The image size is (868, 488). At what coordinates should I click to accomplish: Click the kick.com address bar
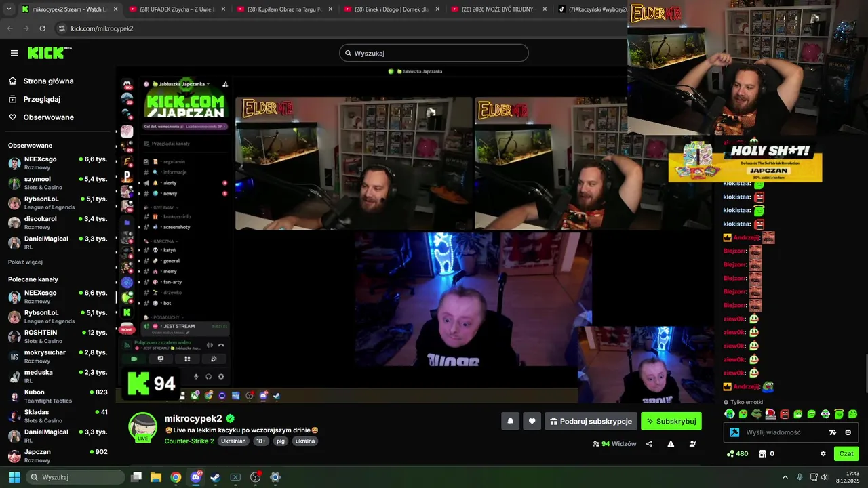pyautogui.click(x=339, y=28)
